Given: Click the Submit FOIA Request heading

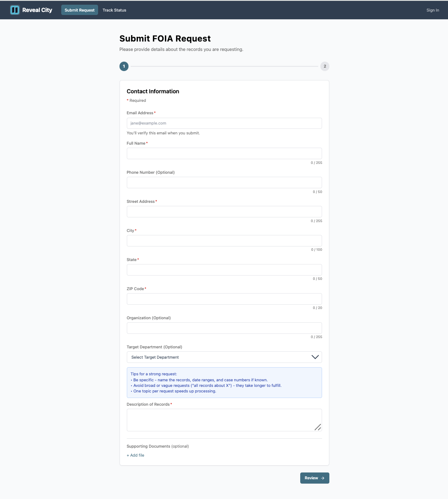Looking at the screenshot, I should [x=165, y=39].
